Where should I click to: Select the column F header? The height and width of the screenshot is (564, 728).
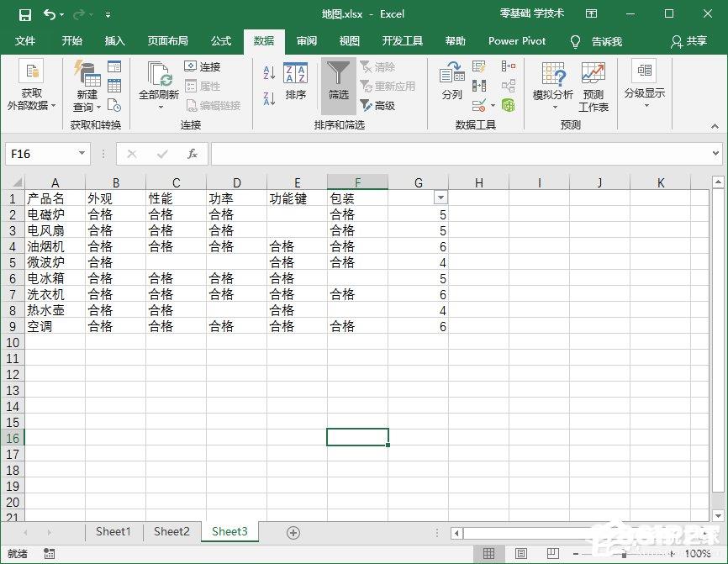coord(357,182)
